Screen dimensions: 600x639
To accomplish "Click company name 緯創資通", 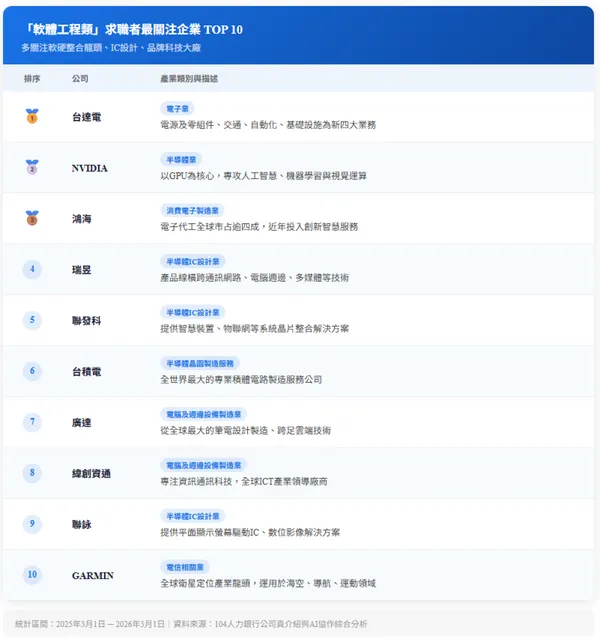I will coord(91,474).
